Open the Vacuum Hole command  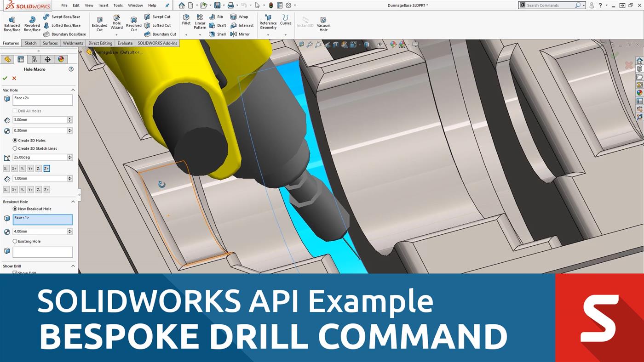323,23
